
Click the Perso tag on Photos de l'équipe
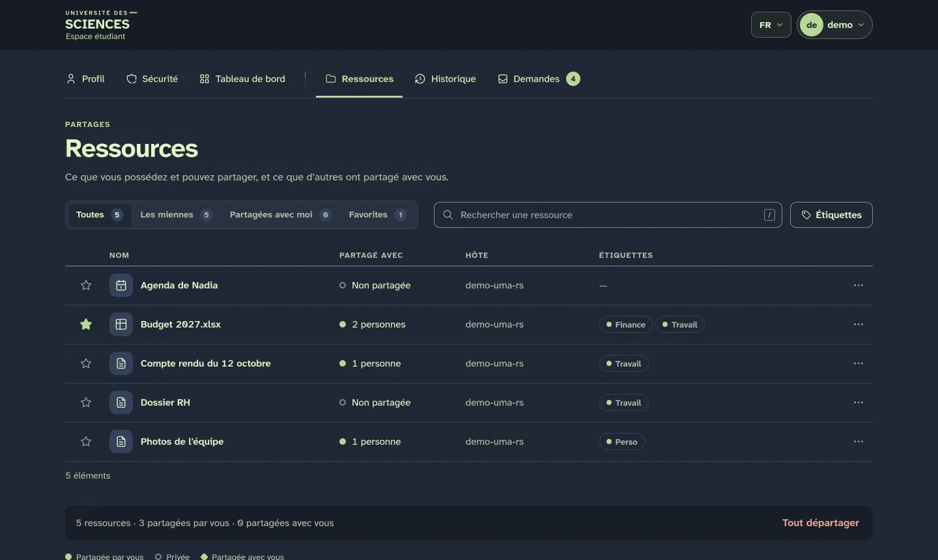[x=622, y=441]
